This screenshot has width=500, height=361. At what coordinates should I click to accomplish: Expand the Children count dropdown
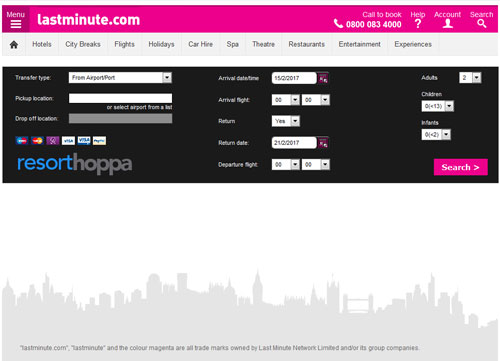[x=437, y=106]
